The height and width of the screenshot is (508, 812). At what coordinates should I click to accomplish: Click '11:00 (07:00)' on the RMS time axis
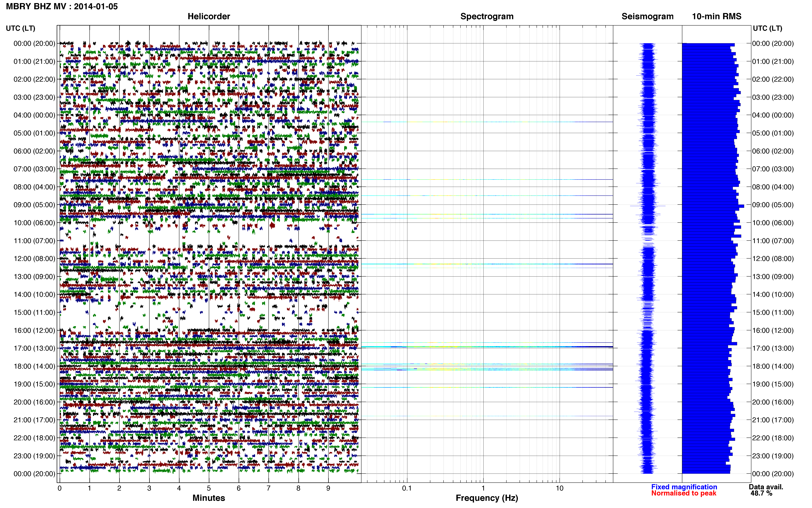(x=773, y=241)
